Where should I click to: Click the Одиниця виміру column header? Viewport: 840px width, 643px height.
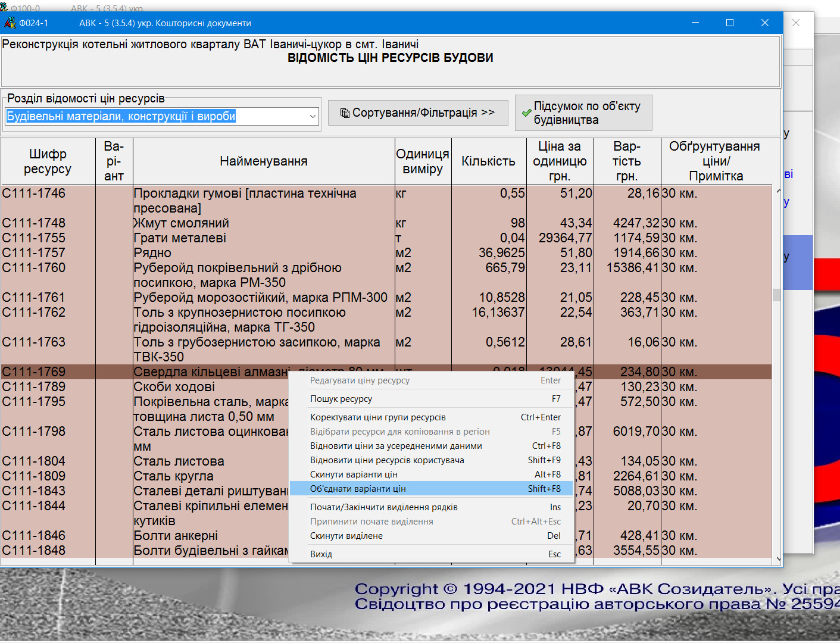[423, 161]
